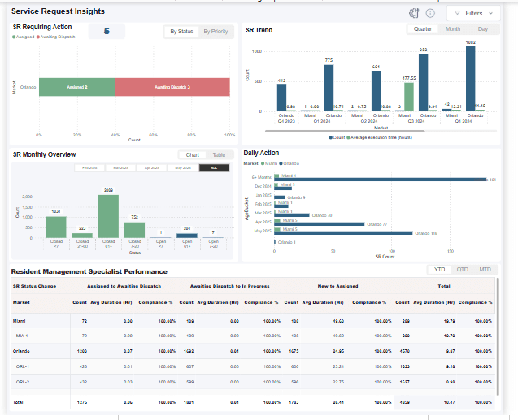Expand the Miami market row
This screenshot has width=518, height=420.
[x=20, y=322]
